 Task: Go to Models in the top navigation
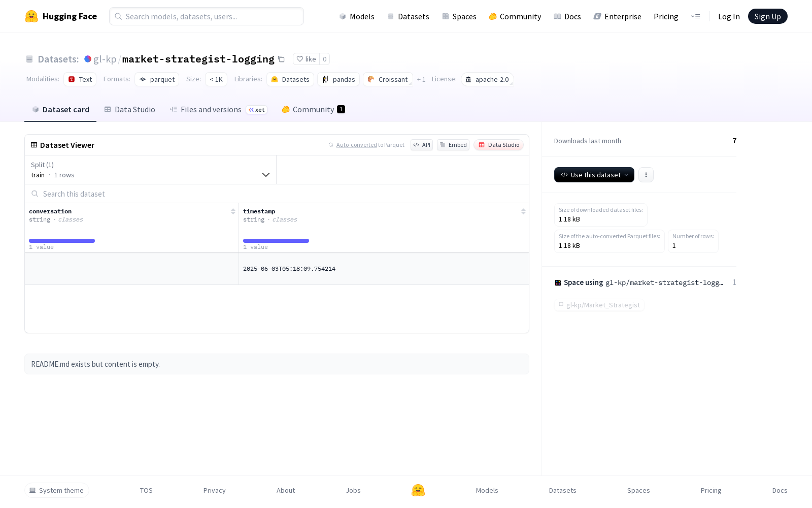click(x=357, y=16)
